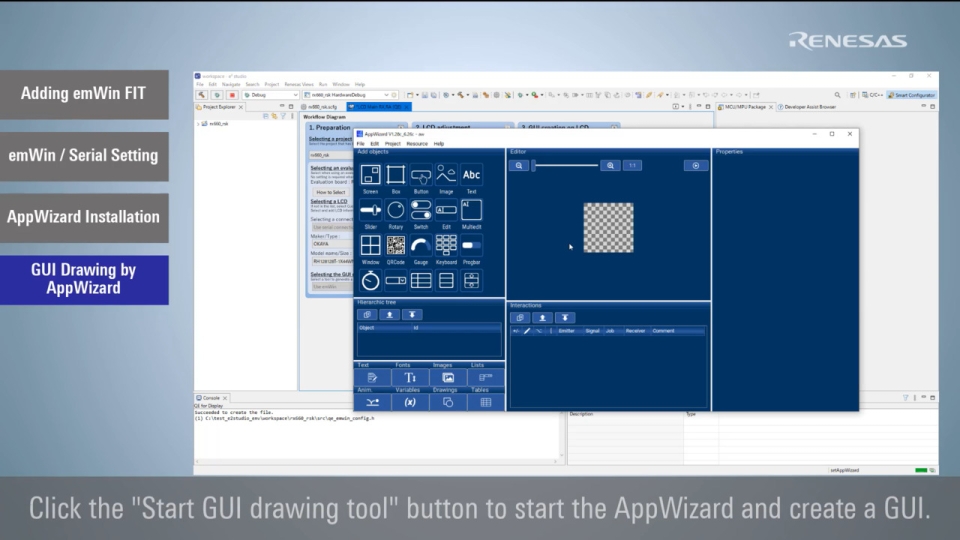Open AppWizard Help menu
960x540 pixels.
tap(439, 144)
